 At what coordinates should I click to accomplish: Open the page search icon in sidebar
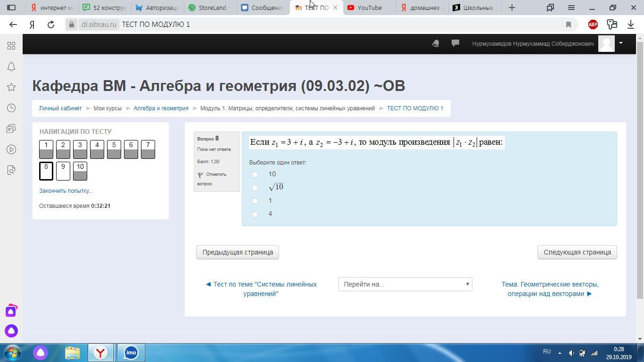[x=11, y=170]
